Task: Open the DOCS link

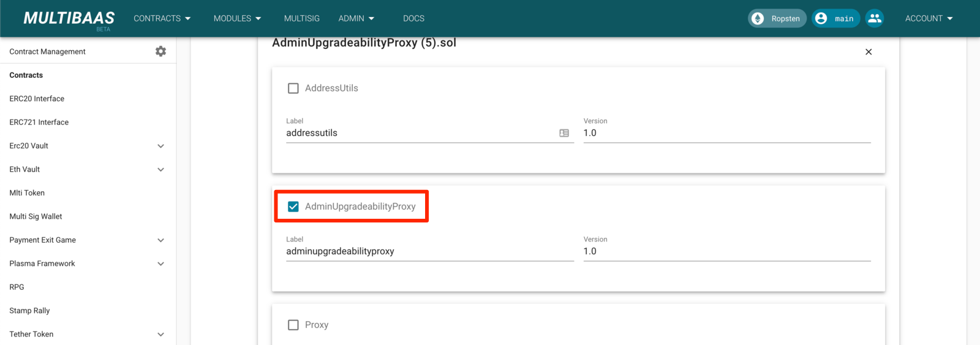Action: point(413,18)
